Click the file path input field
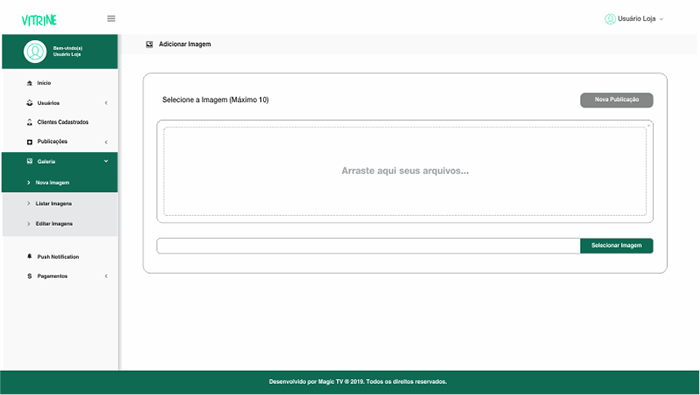The image size is (700, 395). pos(368,245)
